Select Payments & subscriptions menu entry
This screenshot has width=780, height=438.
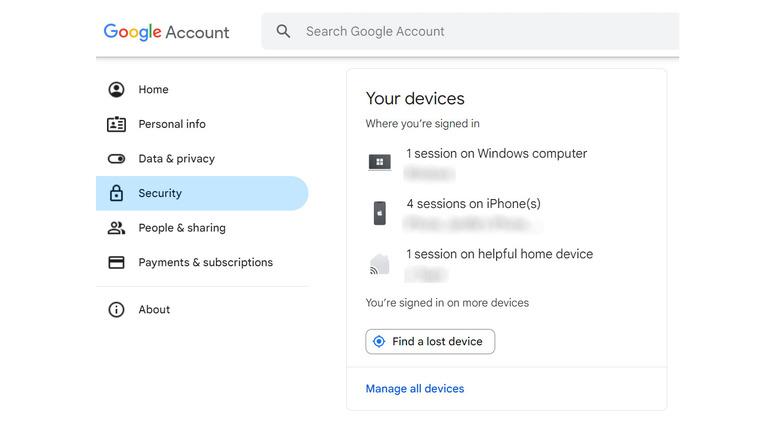205,263
